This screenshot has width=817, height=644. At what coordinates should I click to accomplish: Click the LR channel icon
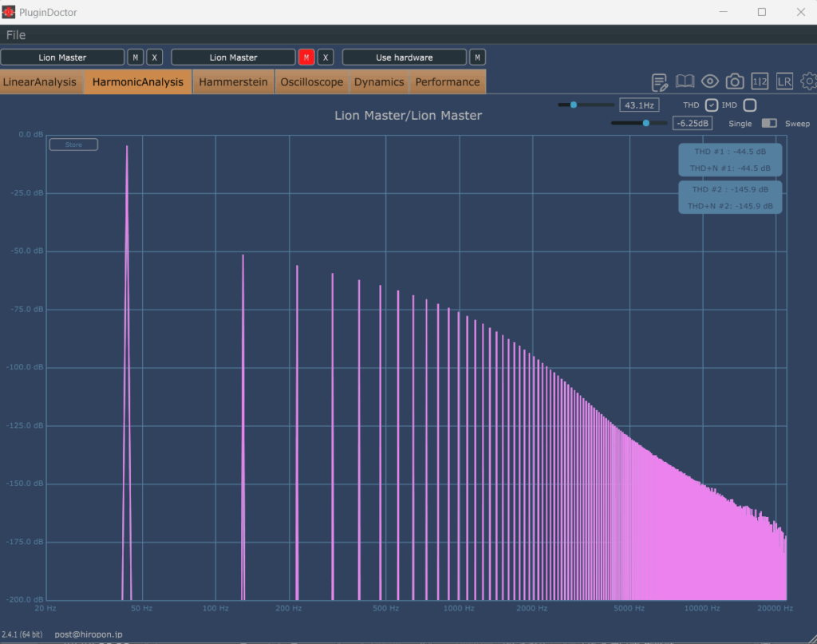click(785, 81)
